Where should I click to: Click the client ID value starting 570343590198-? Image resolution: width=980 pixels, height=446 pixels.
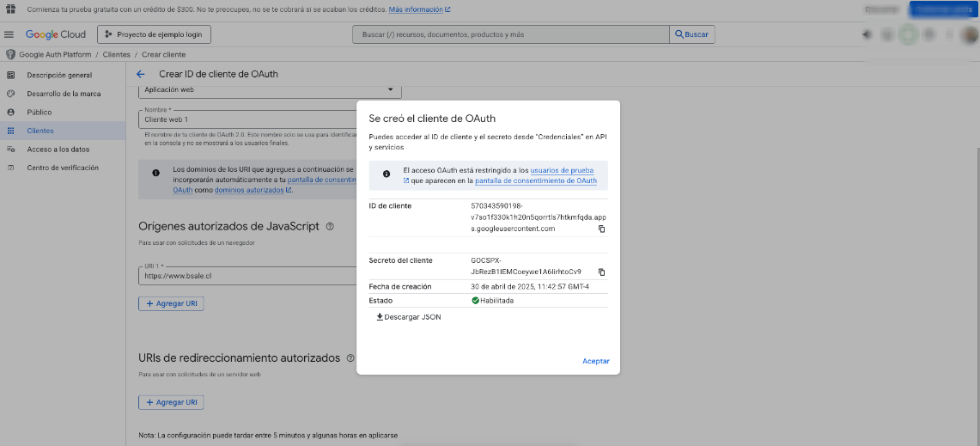click(538, 217)
